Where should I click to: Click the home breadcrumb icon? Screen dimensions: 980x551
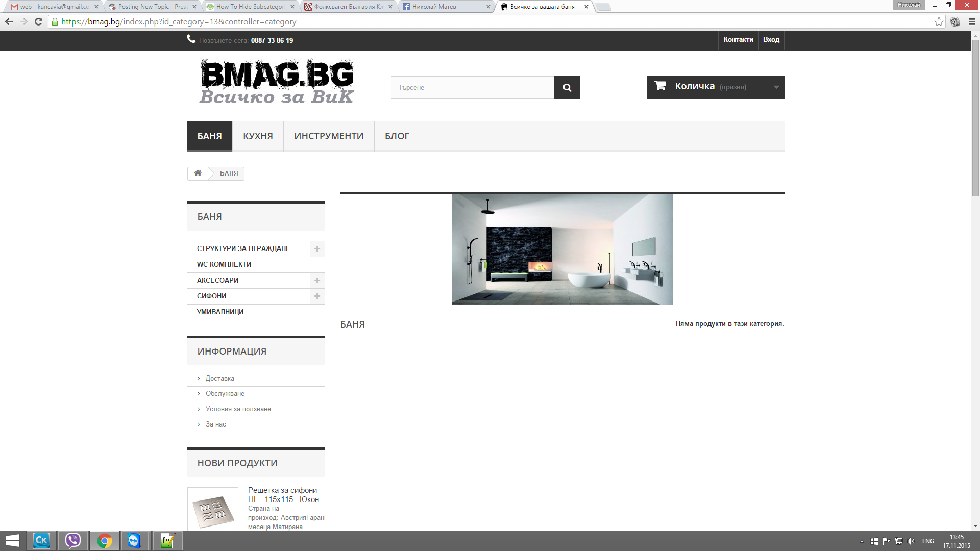pyautogui.click(x=198, y=173)
